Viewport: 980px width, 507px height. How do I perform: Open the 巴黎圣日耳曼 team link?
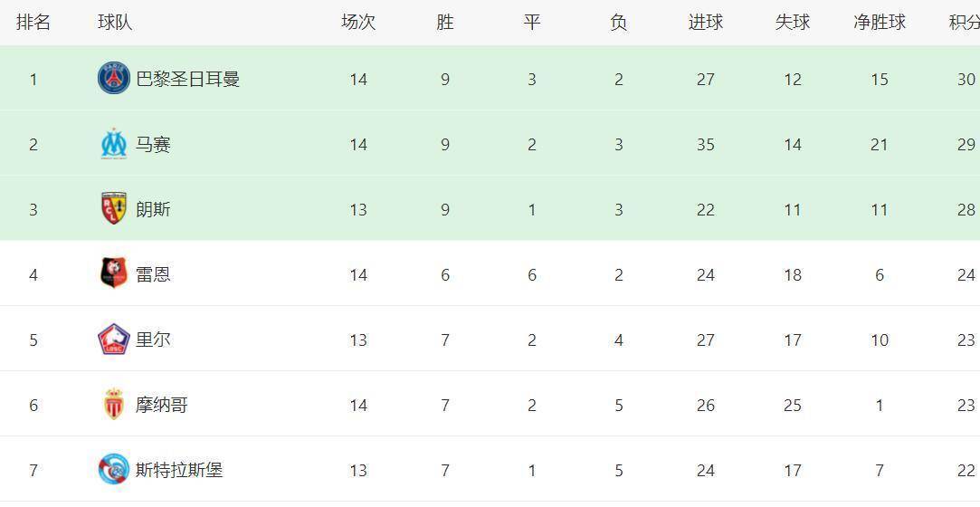click(187, 79)
